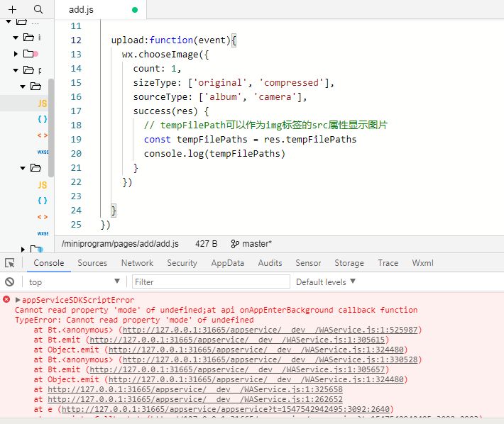Select the JSON braces file under highlighted JS

coord(43,119)
